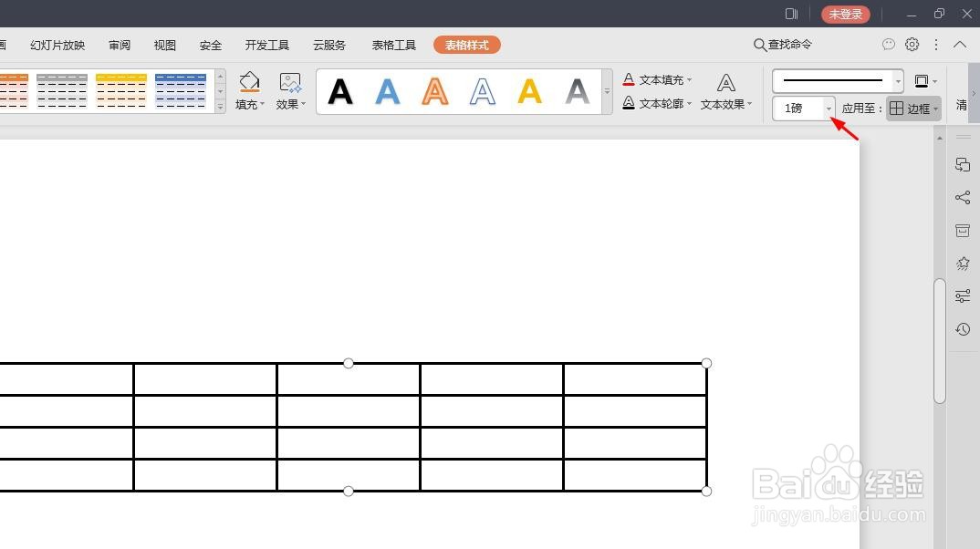Open the 安全 tab

pyautogui.click(x=211, y=45)
